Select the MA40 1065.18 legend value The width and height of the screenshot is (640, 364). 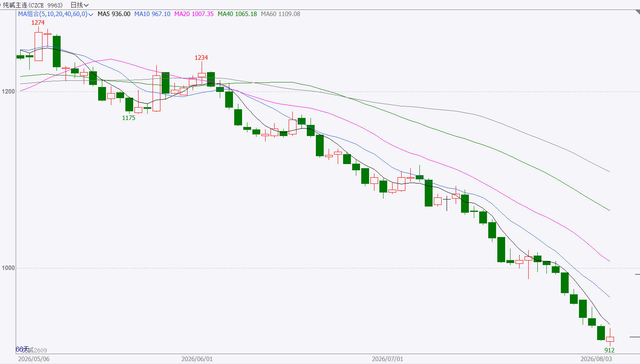pos(237,14)
